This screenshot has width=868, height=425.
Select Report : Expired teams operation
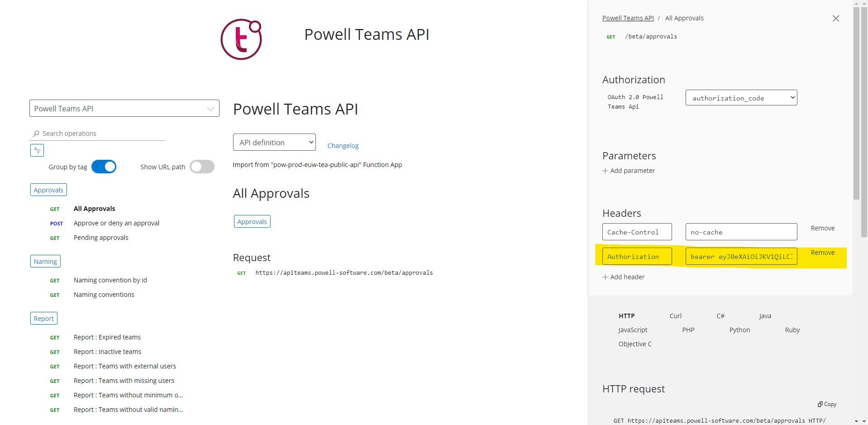tap(107, 337)
